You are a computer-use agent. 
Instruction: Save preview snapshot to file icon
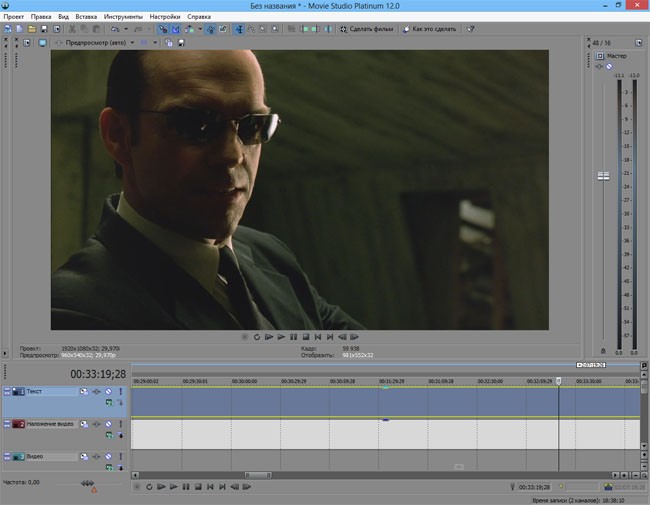[181, 43]
